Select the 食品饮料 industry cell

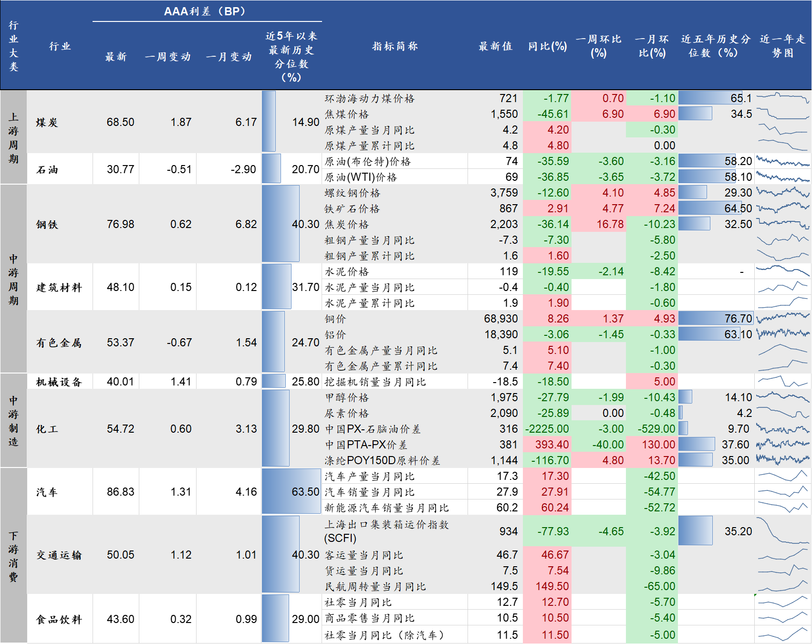click(59, 619)
